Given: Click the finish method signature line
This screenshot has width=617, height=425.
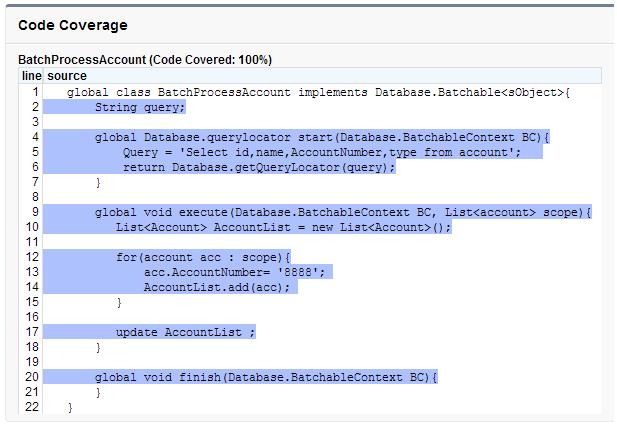Looking at the screenshot, I should [266, 377].
